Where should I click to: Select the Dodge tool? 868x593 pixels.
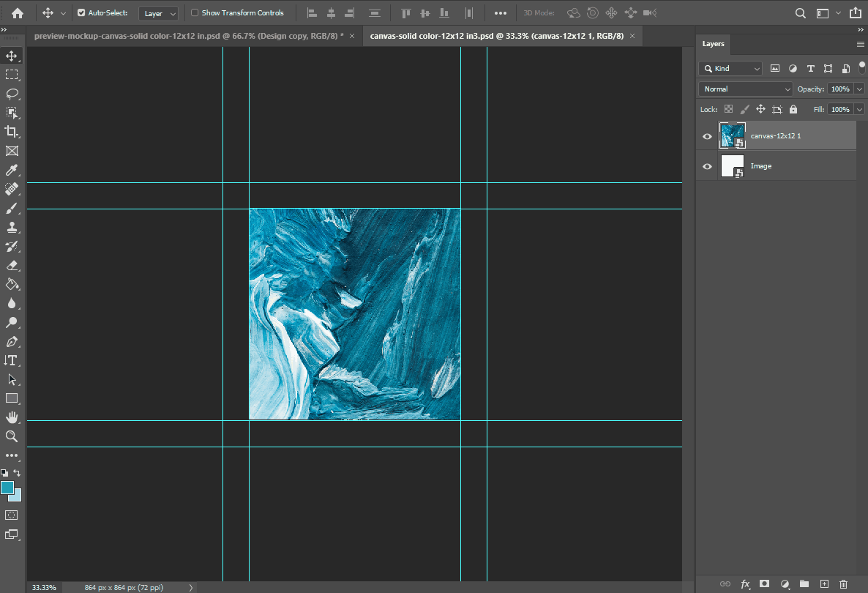12,322
